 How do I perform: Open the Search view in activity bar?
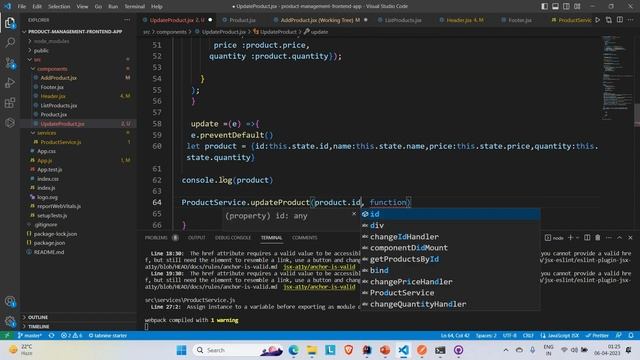[x=10, y=42]
